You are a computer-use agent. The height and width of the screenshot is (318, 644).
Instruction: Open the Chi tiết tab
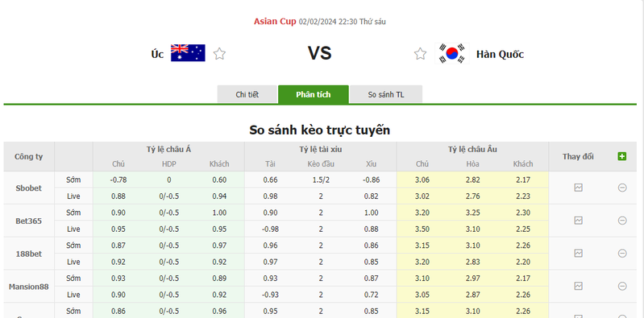tap(247, 94)
